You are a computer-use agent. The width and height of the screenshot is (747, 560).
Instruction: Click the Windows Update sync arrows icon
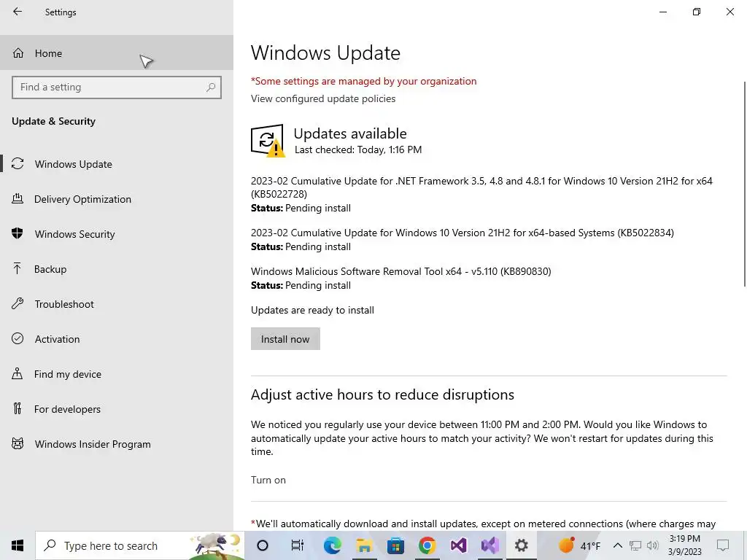18,164
